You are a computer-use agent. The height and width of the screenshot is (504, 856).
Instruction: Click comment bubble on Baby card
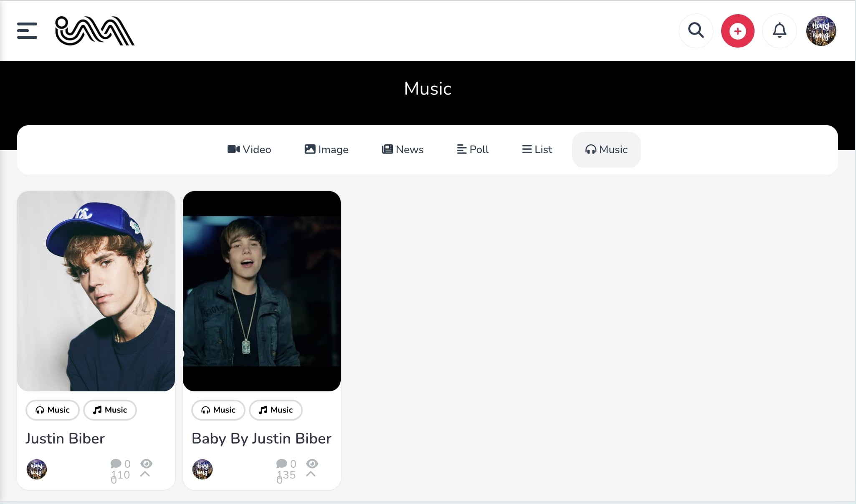click(x=281, y=464)
